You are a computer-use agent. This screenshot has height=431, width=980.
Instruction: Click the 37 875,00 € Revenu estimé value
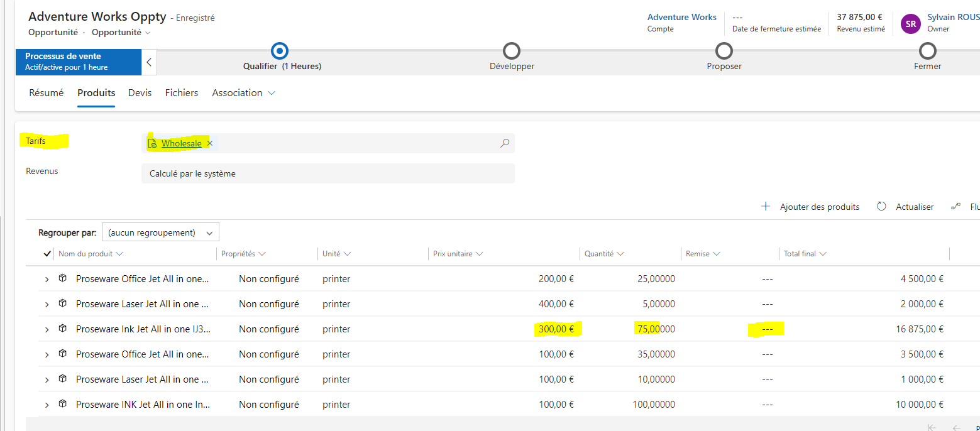tap(859, 17)
